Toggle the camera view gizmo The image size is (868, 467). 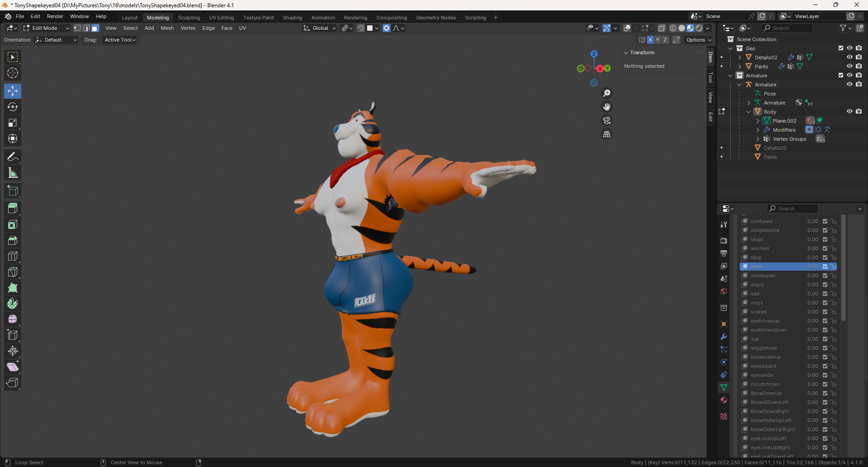pos(607,120)
